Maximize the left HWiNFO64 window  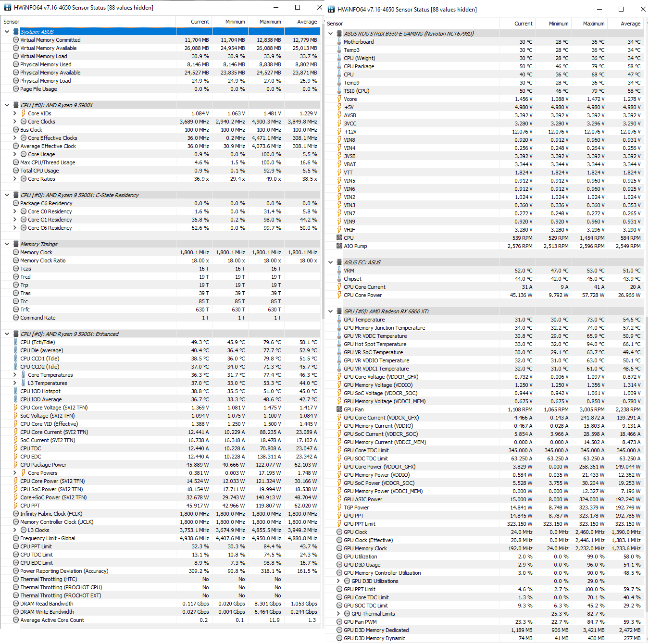[x=298, y=7]
